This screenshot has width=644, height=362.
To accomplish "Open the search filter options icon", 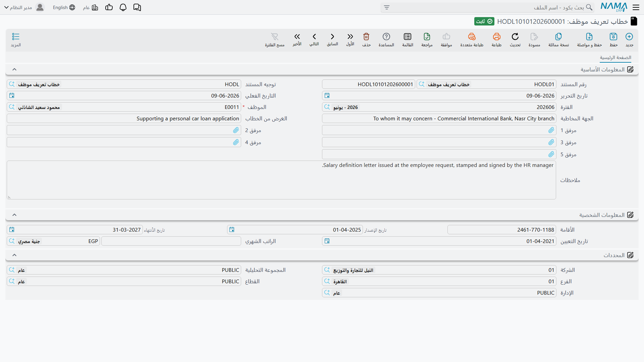I will [x=387, y=7].
